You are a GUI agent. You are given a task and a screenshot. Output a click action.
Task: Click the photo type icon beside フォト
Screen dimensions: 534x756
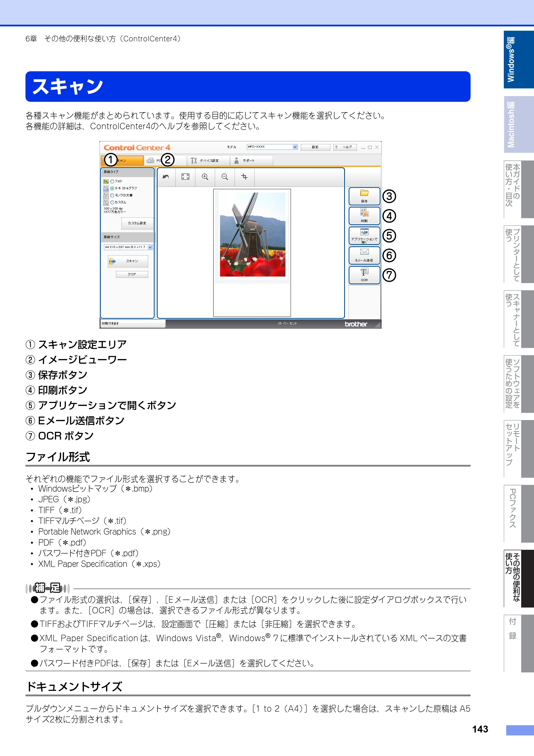[x=106, y=181]
